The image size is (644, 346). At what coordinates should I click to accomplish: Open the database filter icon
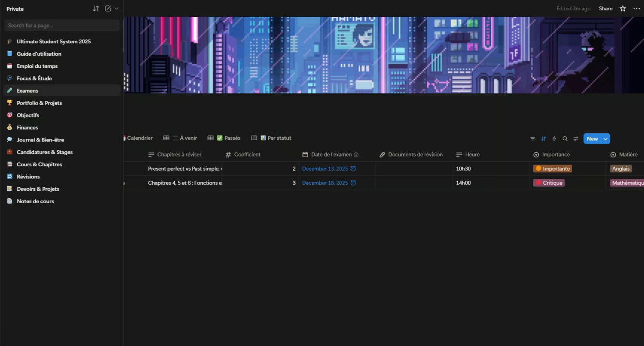(533, 138)
